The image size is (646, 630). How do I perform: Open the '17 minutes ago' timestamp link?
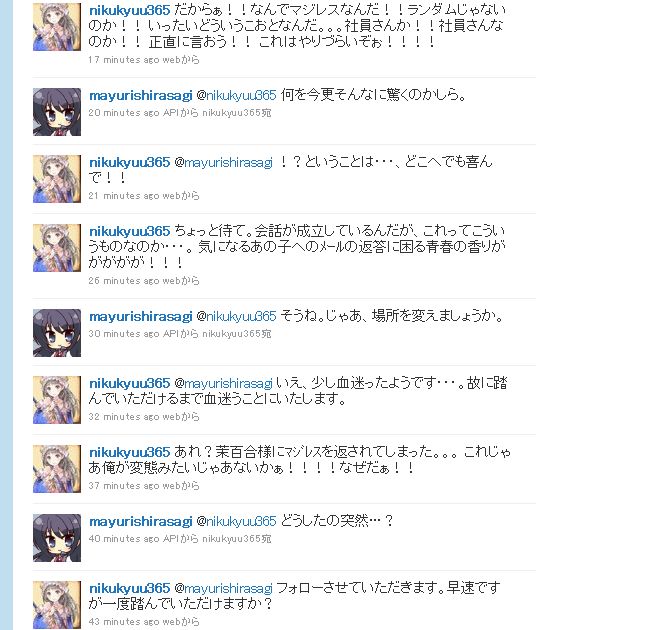click(x=124, y=60)
